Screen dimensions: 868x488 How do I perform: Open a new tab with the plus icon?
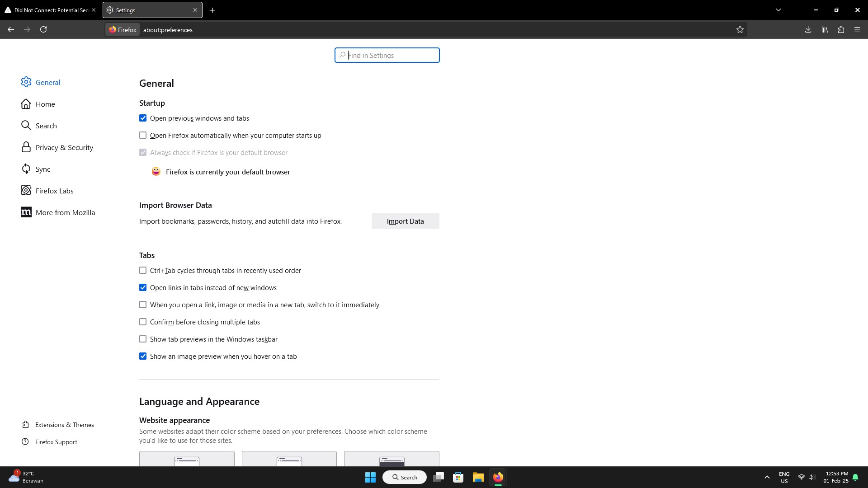coord(212,10)
